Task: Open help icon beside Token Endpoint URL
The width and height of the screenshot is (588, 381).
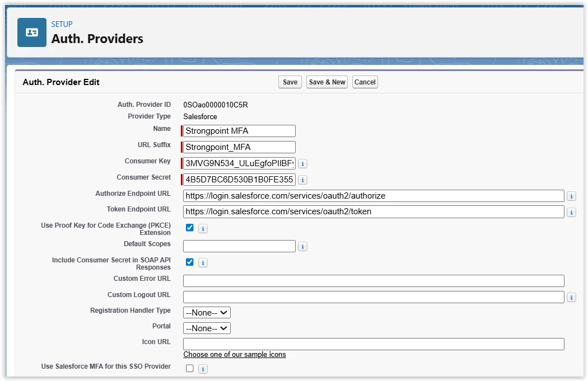Action: pos(571,213)
